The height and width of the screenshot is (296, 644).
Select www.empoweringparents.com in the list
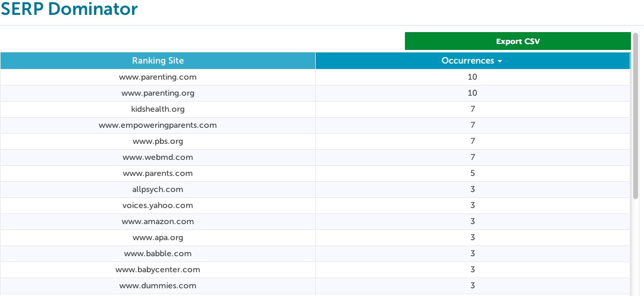pyautogui.click(x=158, y=125)
